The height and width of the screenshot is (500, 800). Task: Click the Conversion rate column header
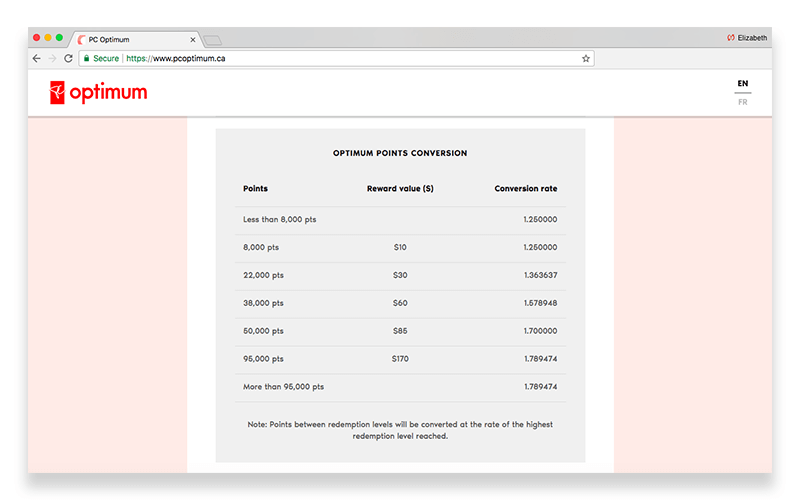point(526,189)
